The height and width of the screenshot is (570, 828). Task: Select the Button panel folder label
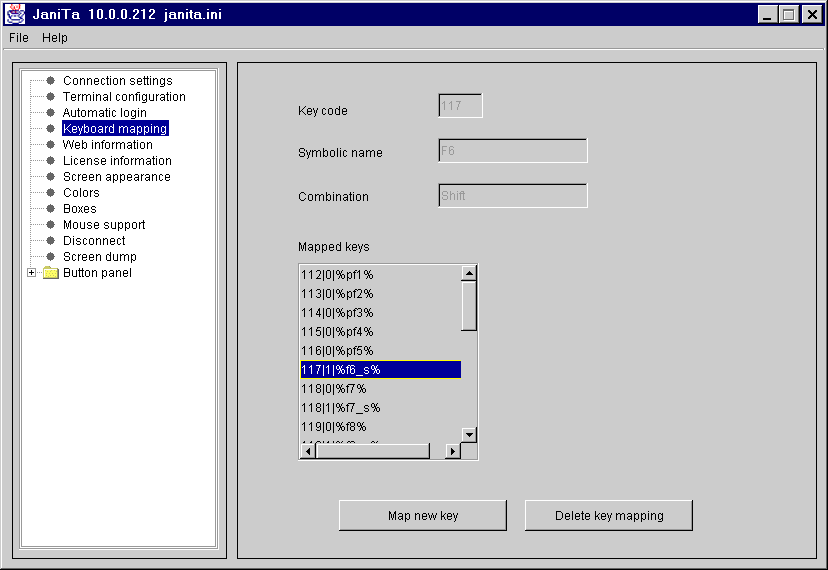97,273
